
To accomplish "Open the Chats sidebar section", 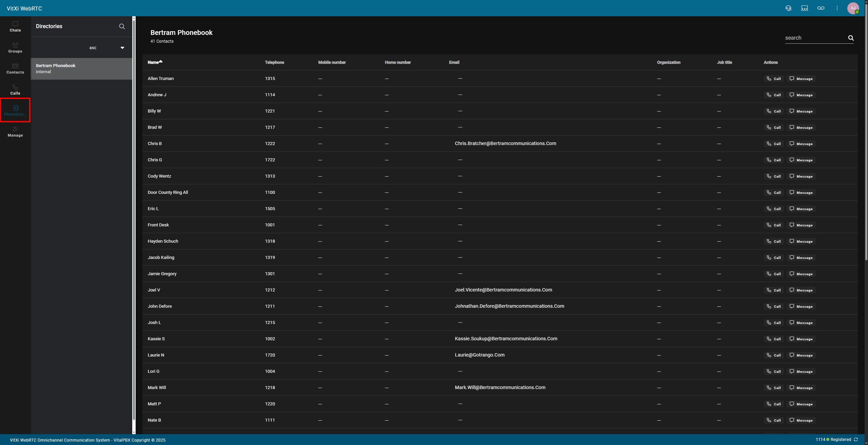I will click(15, 26).
